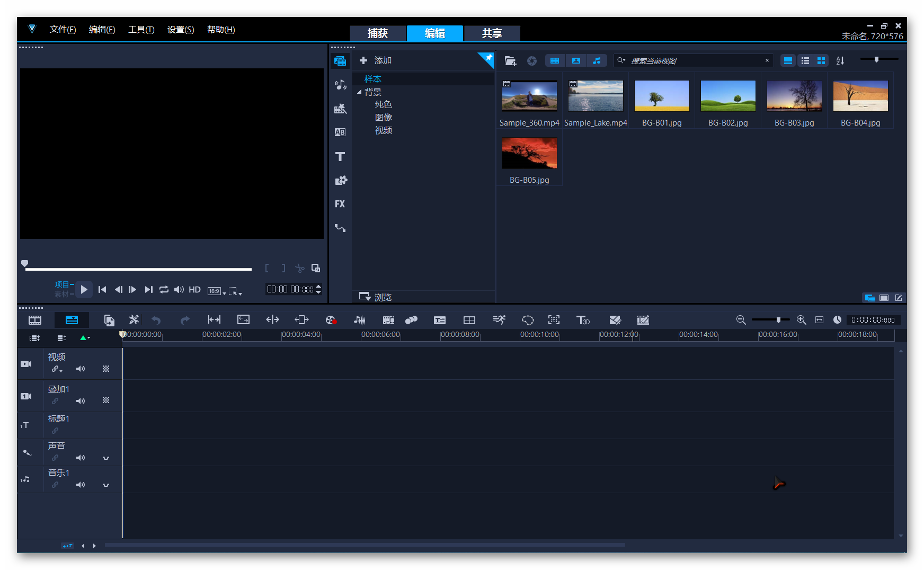Click the 浏览 button

click(375, 297)
